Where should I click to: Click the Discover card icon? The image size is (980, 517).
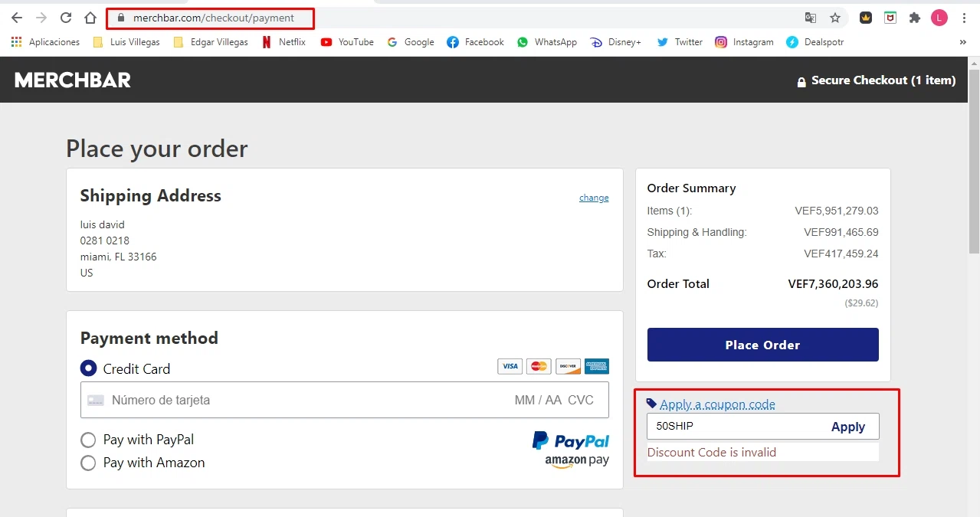[568, 366]
